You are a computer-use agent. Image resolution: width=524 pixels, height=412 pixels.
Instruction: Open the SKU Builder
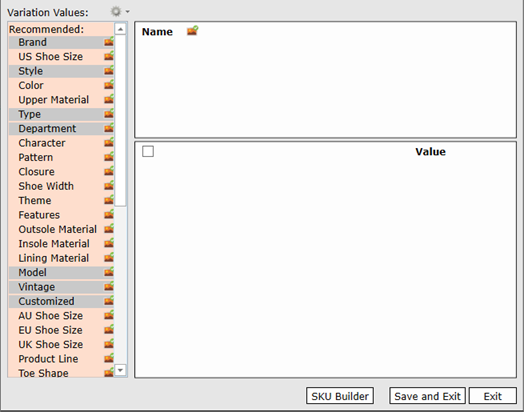pos(340,396)
